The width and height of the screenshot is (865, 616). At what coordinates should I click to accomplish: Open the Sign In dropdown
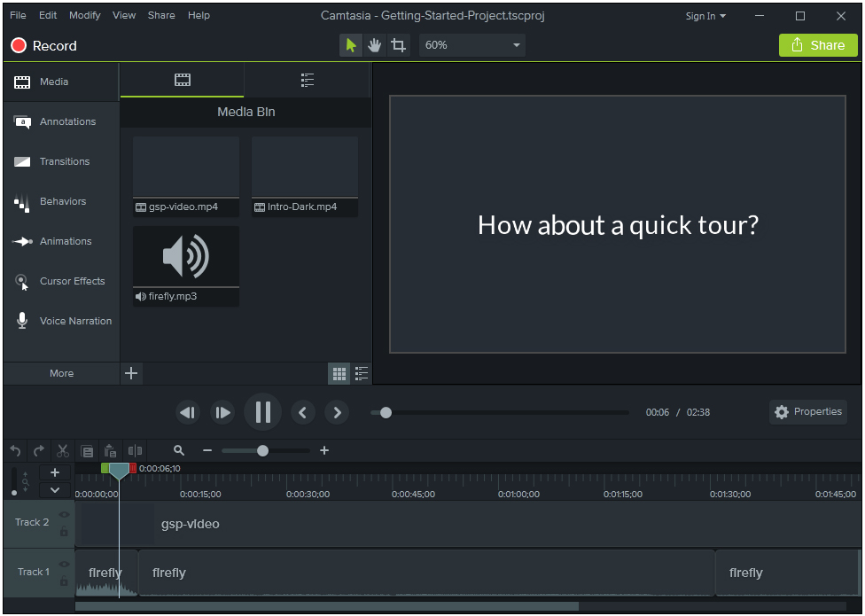pos(705,16)
